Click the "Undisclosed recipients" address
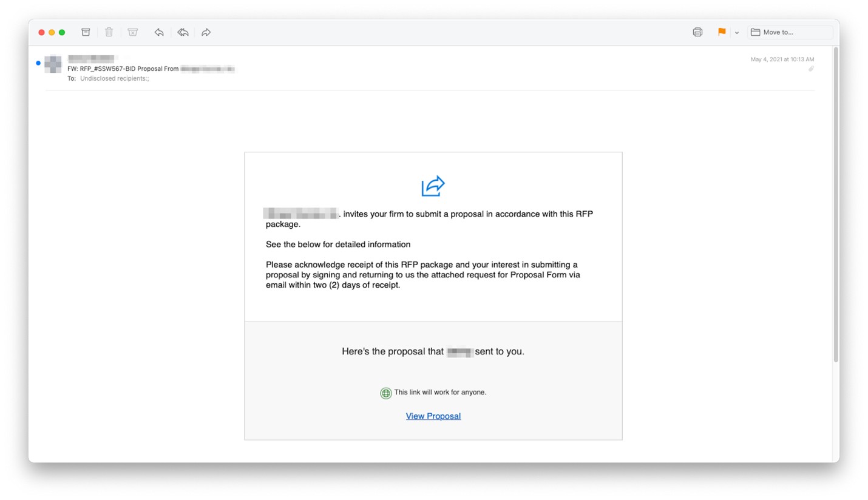Viewport: 868px width, 500px height. tap(114, 79)
